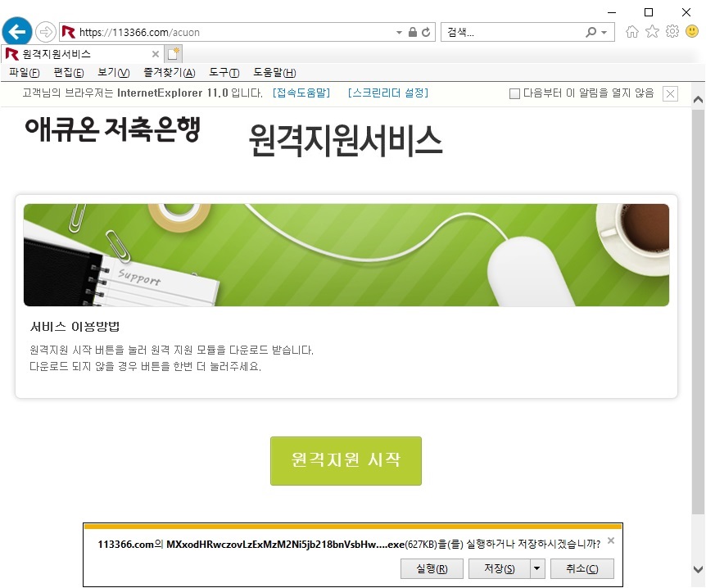Click the 애큐온 저축은행 logo
This screenshot has height=588, width=706.
pos(112,129)
